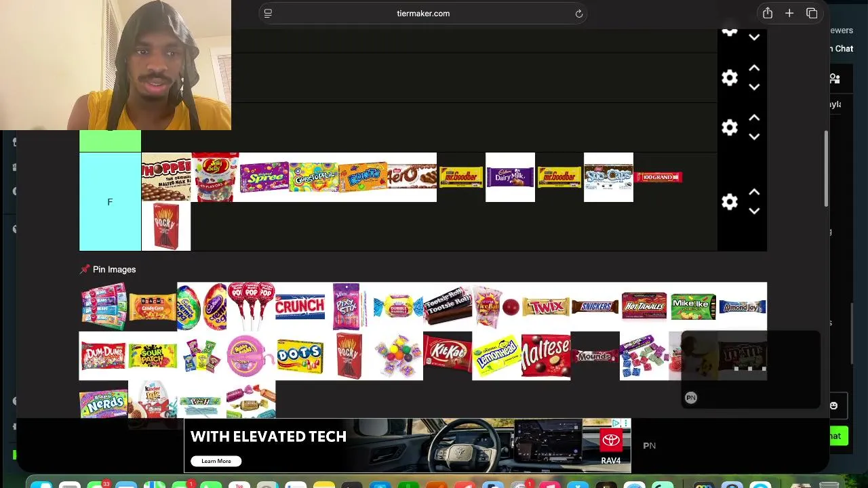Pick the Spree candy box
Screen dimensions: 868x488
[x=264, y=177]
